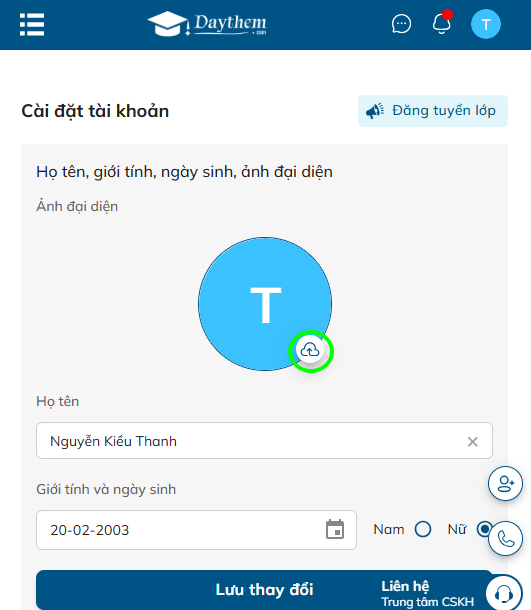Select the Nữ gender radio button
This screenshot has width=531, height=610.
point(484,529)
